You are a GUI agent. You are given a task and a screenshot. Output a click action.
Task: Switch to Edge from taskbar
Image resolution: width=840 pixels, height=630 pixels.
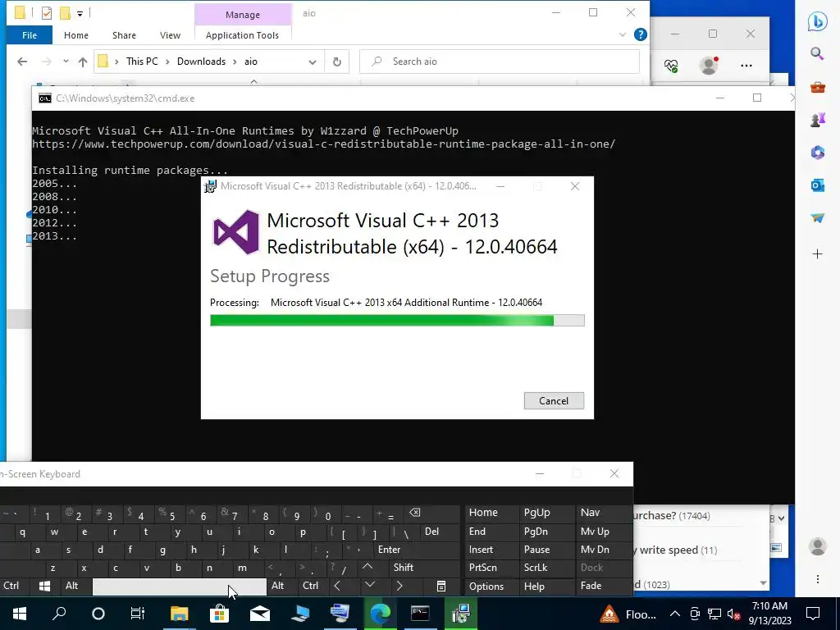pyautogui.click(x=380, y=614)
